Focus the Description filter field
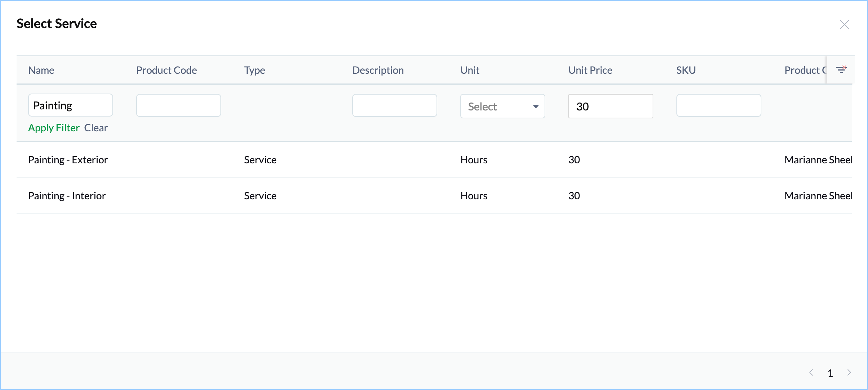Image resolution: width=868 pixels, height=390 pixels. pyautogui.click(x=394, y=105)
